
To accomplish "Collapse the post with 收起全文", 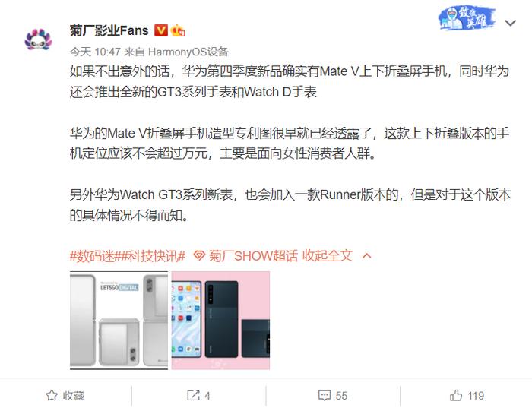I will tap(328, 256).
